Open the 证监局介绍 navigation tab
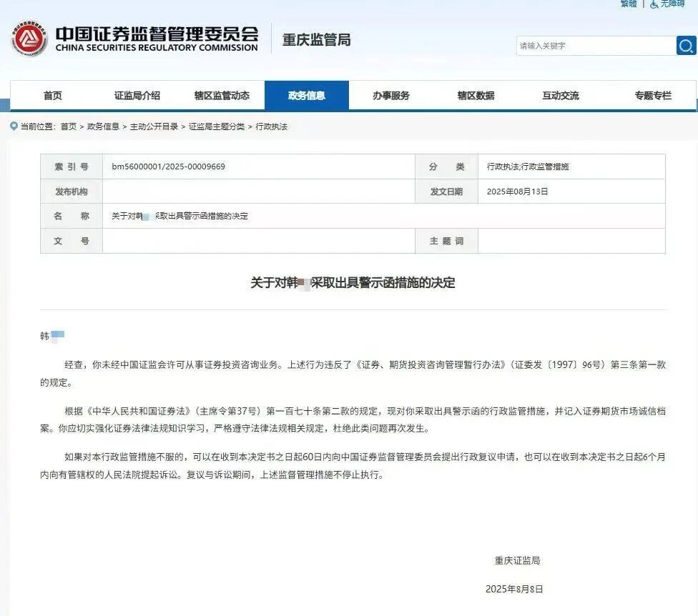 (x=137, y=96)
